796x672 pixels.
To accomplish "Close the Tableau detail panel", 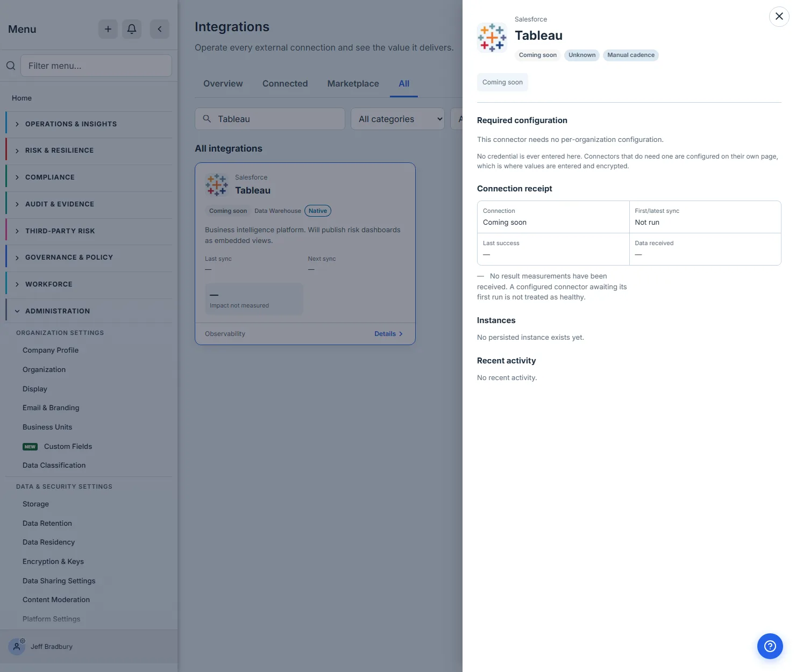I will [779, 16].
